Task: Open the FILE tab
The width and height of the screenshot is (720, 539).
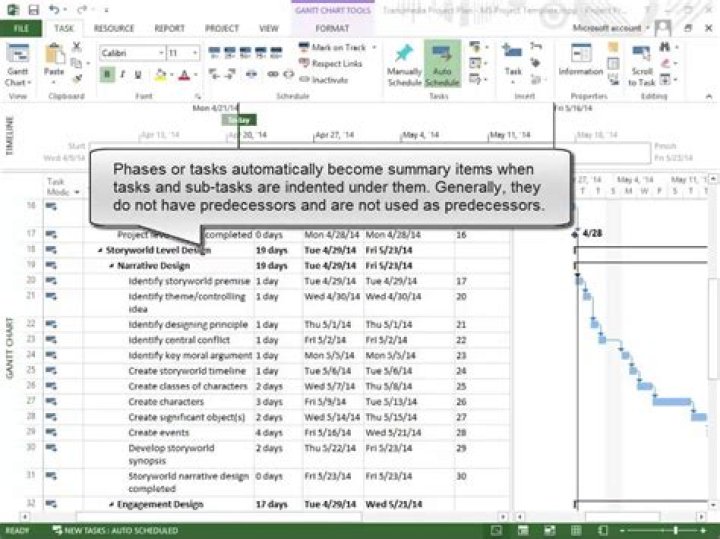Action: coord(21,29)
